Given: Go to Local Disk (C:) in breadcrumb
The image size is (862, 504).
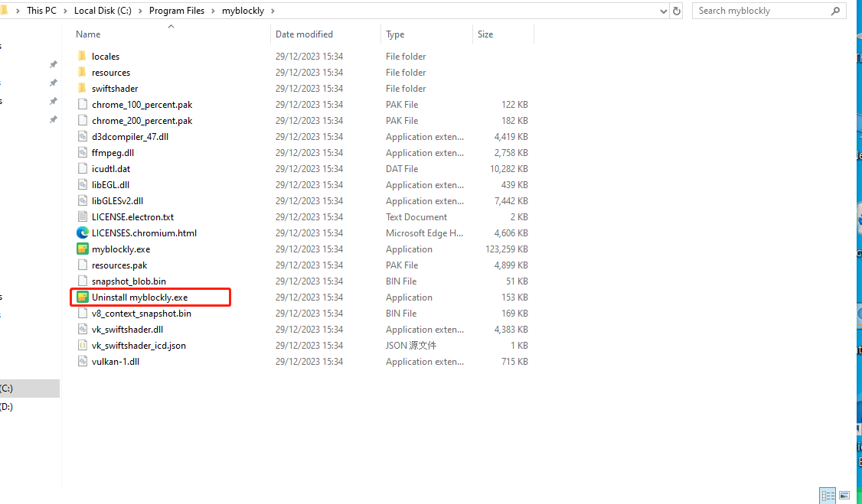Looking at the screenshot, I should (x=103, y=11).
